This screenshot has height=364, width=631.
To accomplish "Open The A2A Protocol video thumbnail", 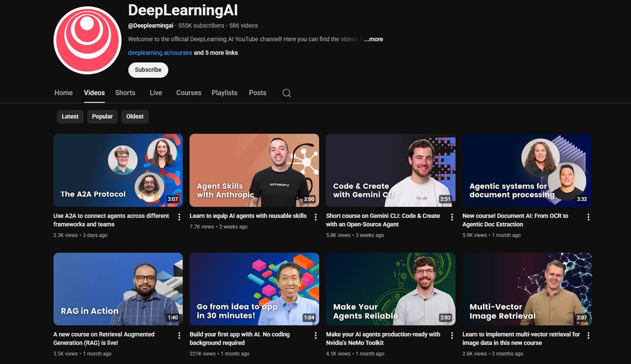I will point(118,170).
